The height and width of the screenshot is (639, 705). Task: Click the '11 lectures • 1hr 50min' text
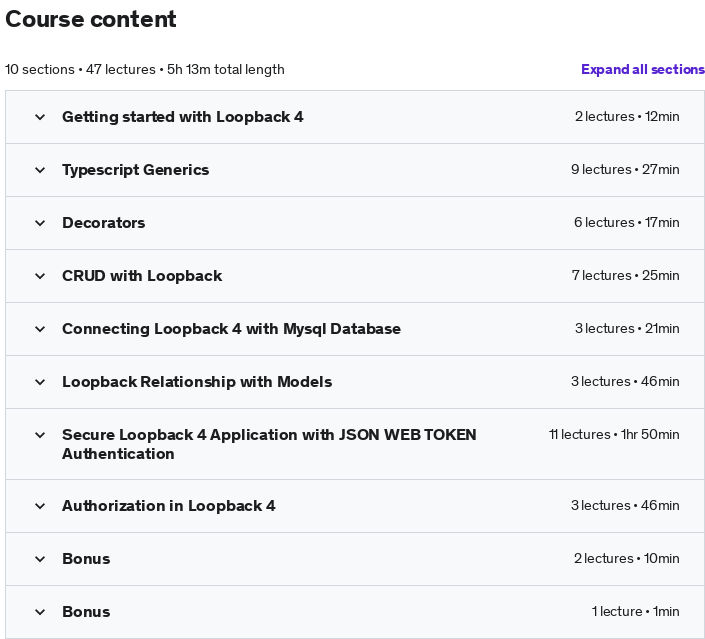[x=614, y=434]
